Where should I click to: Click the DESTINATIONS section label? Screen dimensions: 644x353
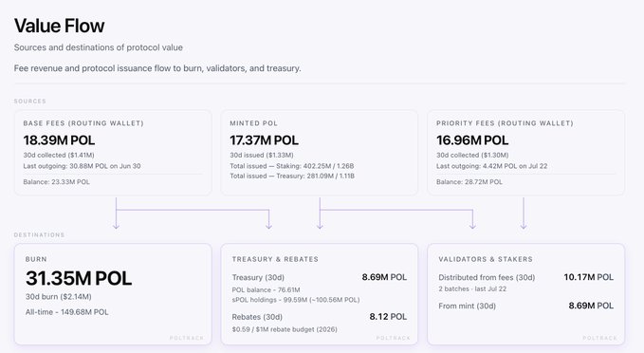pyautogui.click(x=40, y=235)
